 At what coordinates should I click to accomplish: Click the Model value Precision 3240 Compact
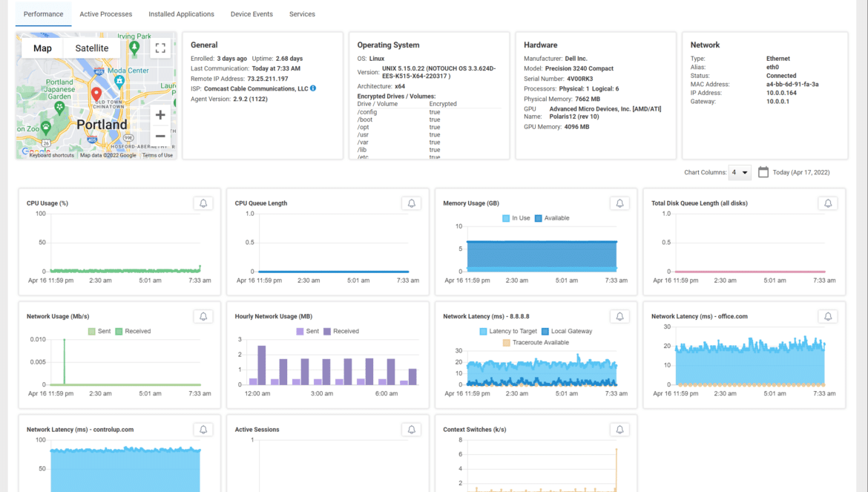579,68
